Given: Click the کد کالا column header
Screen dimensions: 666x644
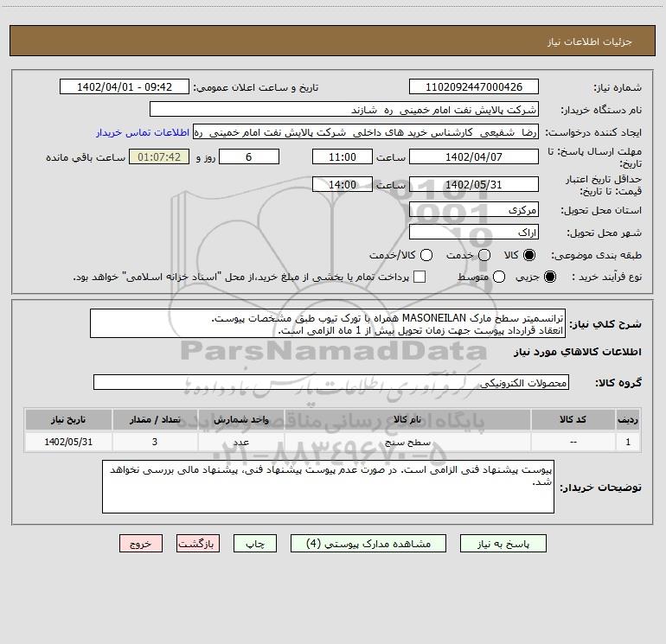Looking at the screenshot, I should pos(573,419).
